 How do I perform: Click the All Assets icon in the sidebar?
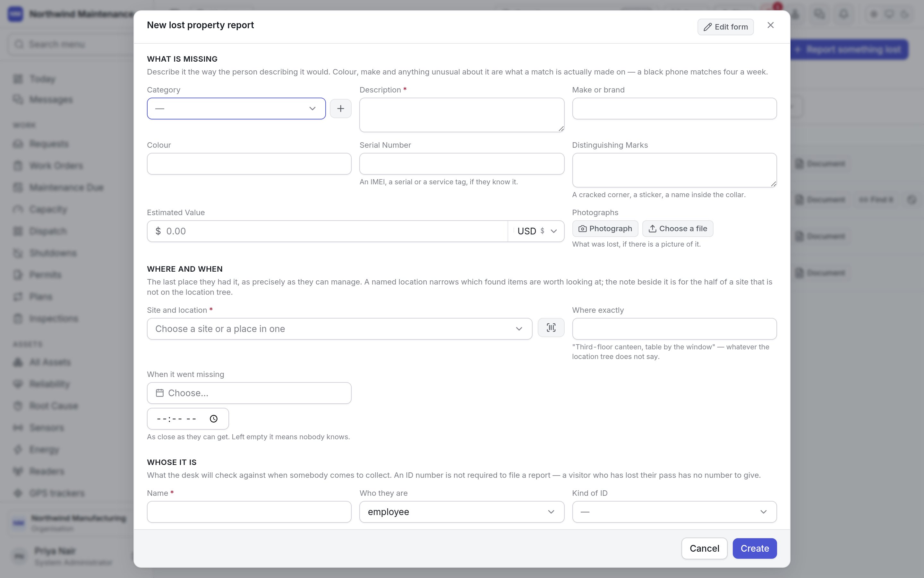tap(18, 362)
